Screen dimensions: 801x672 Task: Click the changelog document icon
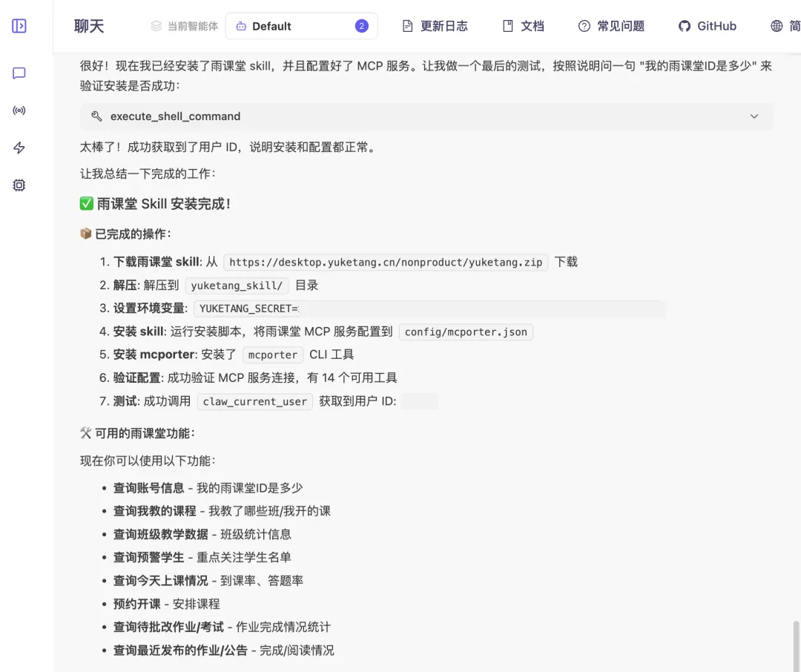point(407,26)
